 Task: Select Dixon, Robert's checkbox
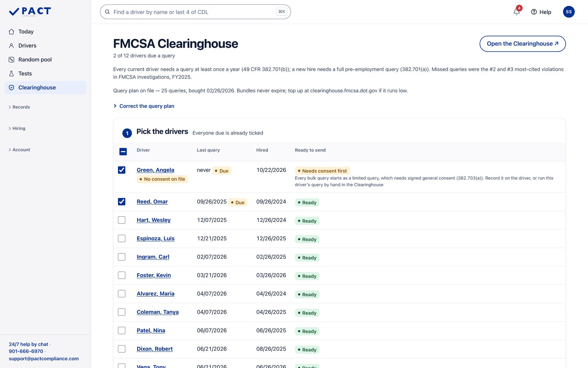coord(122,349)
